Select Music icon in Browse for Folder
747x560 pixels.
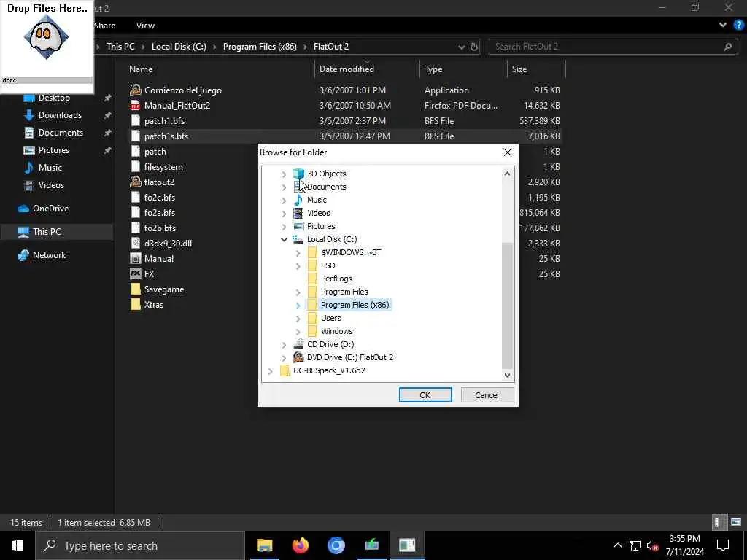pos(298,200)
